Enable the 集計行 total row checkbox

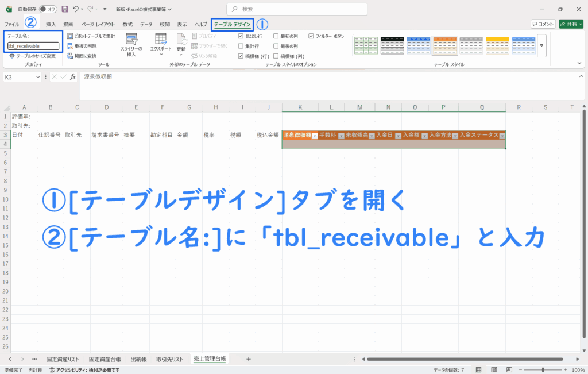point(241,46)
